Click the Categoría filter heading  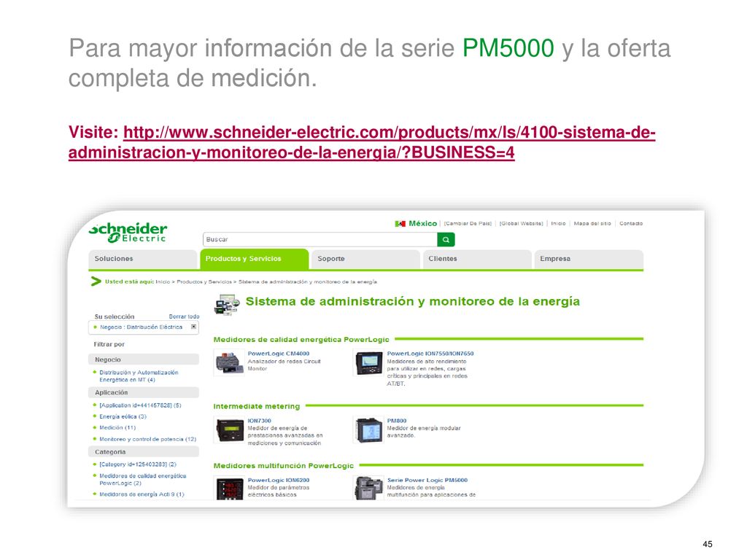pos(144,452)
